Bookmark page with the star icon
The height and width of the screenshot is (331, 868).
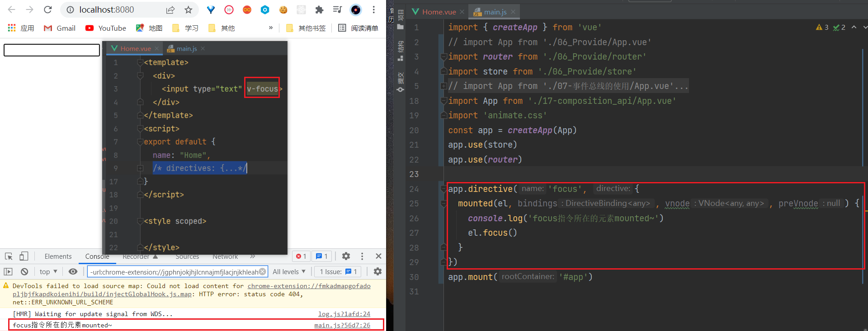[189, 9]
